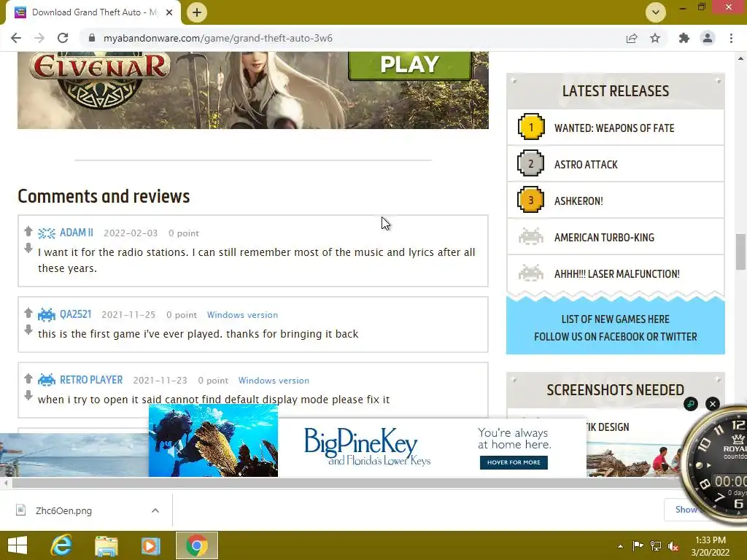Click RETRO PLAYER's Windows version link
Screen dimensions: 747x560
tap(274, 381)
